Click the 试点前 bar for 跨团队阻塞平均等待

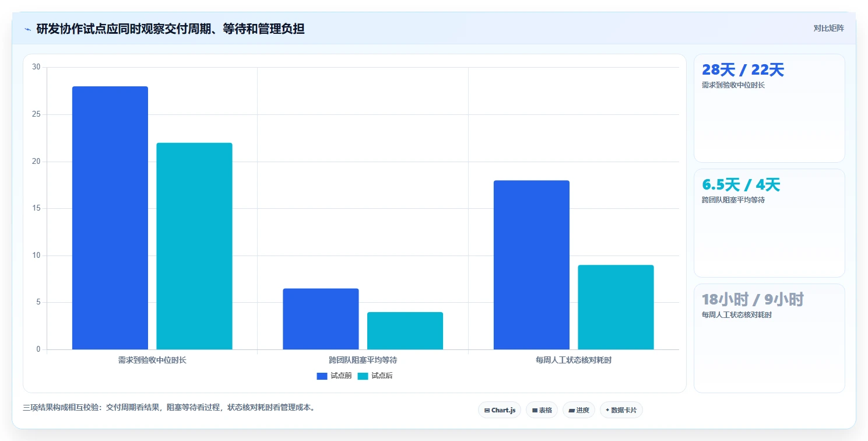point(321,319)
